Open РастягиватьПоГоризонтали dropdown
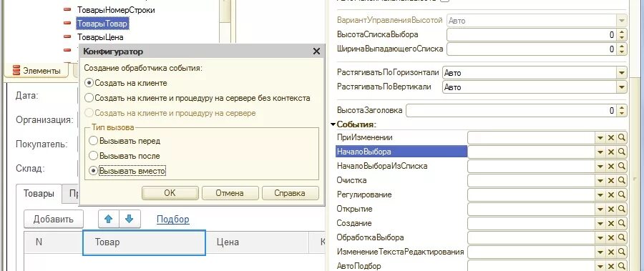 coord(621,73)
